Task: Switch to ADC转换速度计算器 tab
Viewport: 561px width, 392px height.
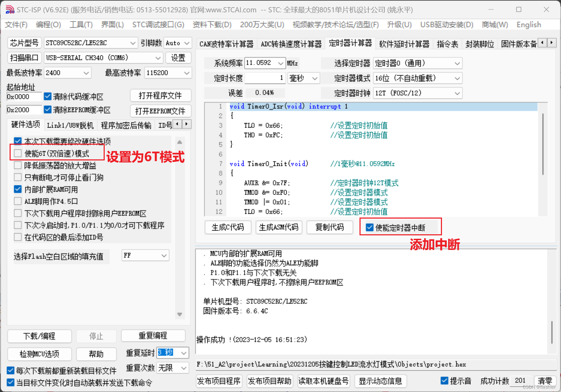Action: 291,44
